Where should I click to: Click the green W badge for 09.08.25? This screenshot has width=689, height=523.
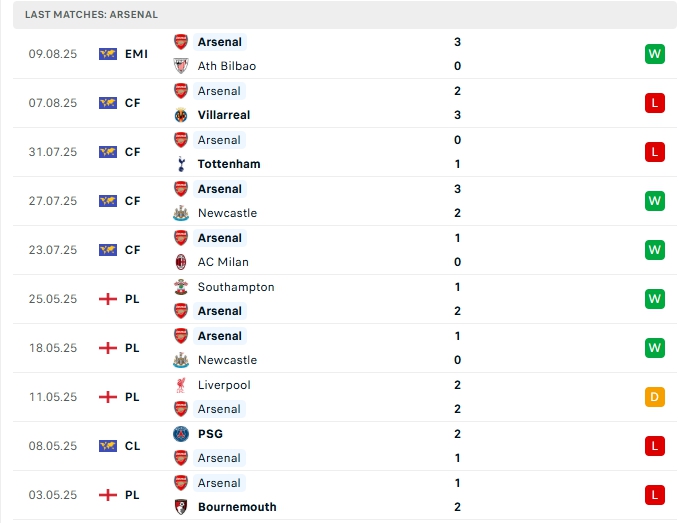click(655, 54)
